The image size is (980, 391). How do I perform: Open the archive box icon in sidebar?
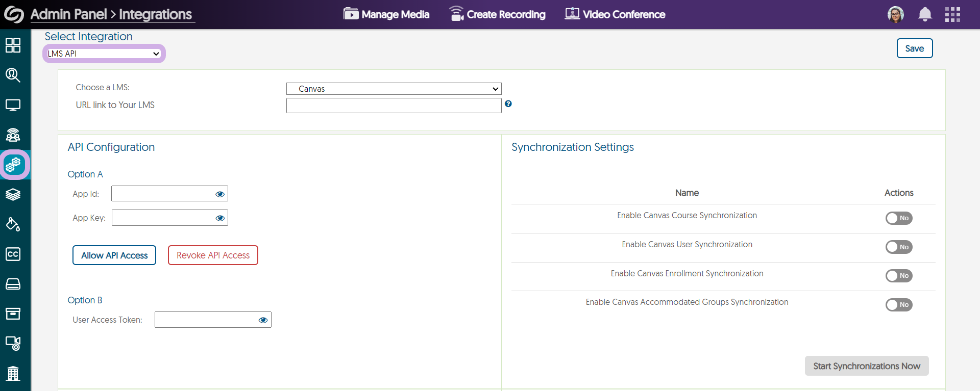pos(13,314)
